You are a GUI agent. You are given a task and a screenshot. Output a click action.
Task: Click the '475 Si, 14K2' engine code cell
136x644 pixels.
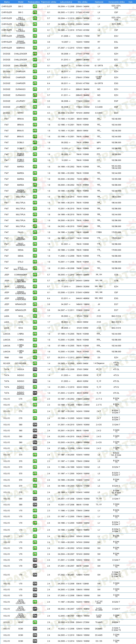(116, 364)
